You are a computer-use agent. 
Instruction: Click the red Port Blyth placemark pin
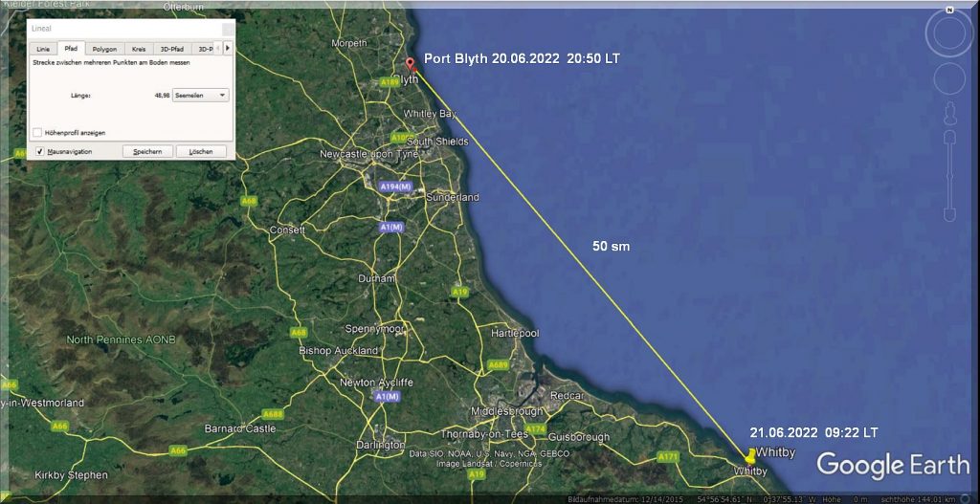coord(412,65)
